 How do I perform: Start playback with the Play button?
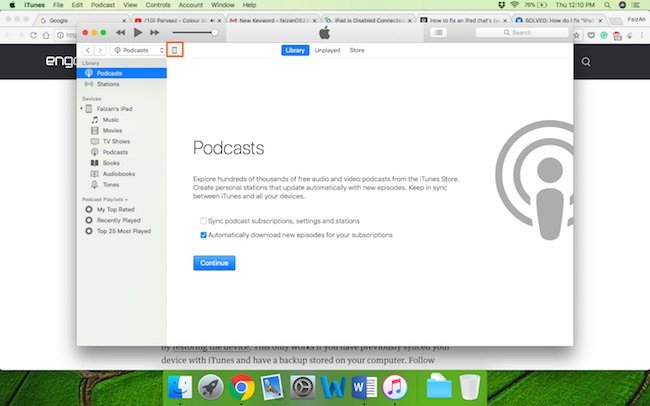pyautogui.click(x=138, y=32)
